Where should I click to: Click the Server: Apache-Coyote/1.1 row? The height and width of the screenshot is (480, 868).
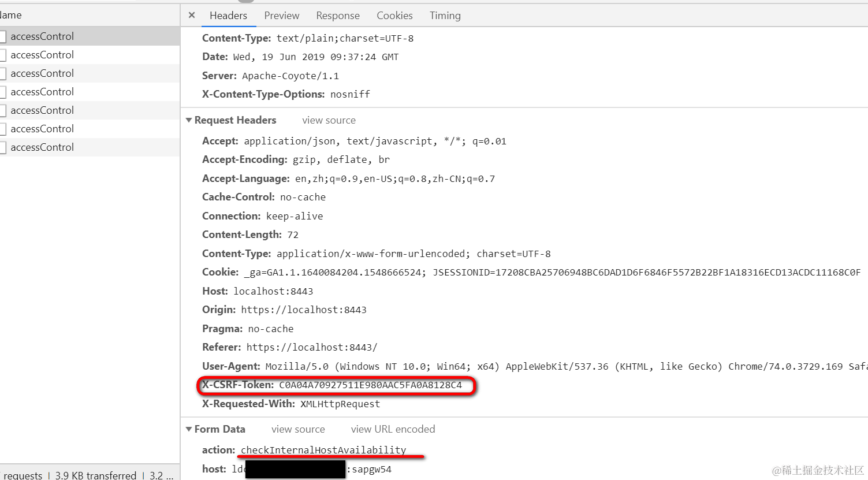pos(270,76)
